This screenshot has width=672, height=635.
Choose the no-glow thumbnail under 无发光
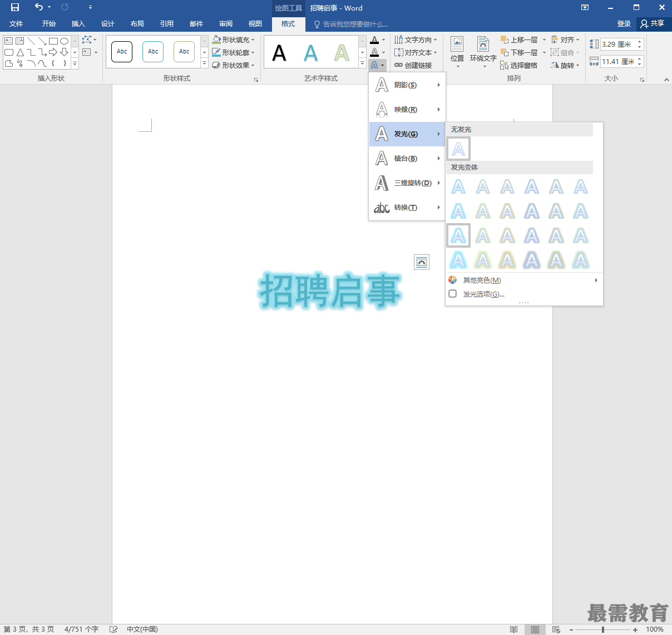[x=458, y=149]
